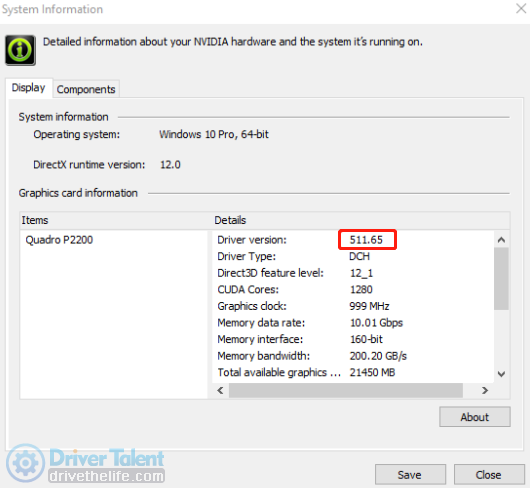Select the Memory data rate row label
The height and width of the screenshot is (488, 530).
point(261,323)
